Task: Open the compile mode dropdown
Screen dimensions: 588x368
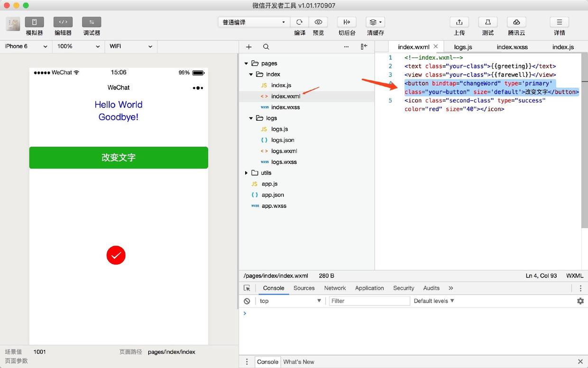Action: (254, 22)
